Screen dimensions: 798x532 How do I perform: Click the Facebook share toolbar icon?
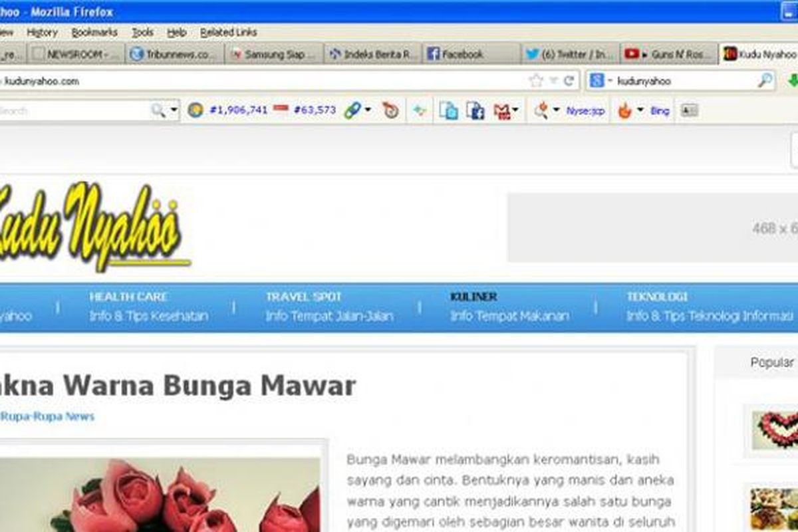(475, 111)
